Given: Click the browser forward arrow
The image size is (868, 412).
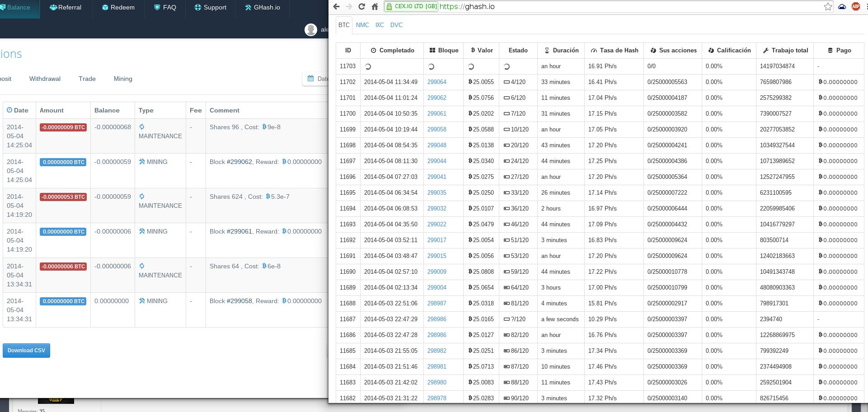Looking at the screenshot, I should pos(348,7).
